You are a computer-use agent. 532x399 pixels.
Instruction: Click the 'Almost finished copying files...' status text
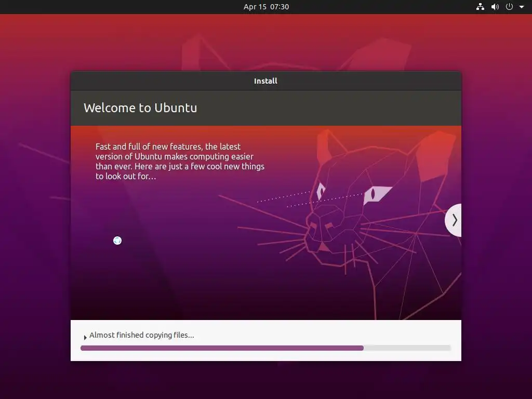(x=141, y=335)
